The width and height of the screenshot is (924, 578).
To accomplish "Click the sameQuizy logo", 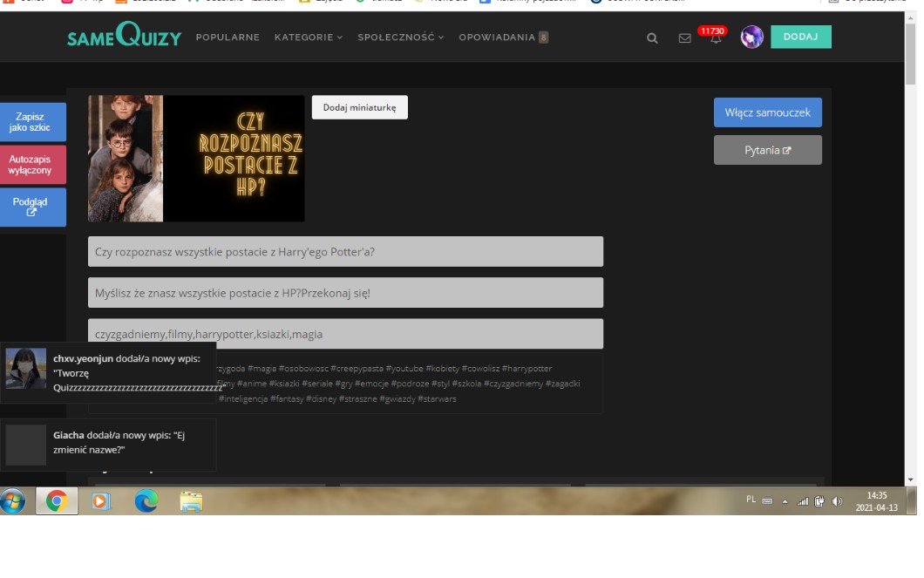I will tap(124, 37).
